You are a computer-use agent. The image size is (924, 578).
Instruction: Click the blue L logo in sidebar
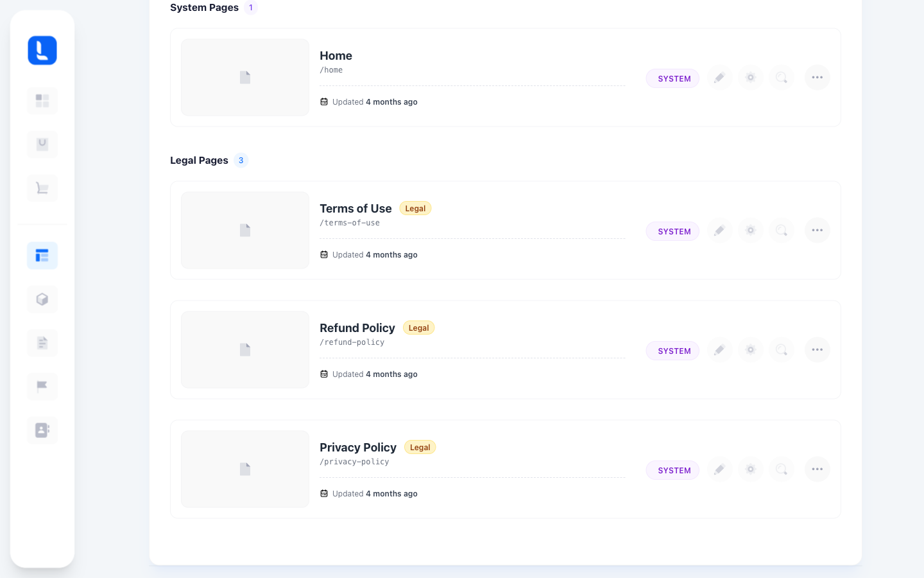(x=42, y=50)
